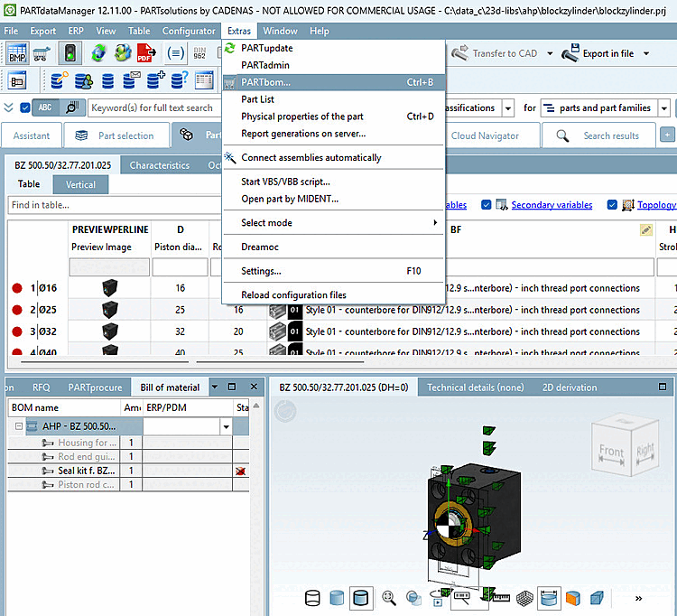Click the measuring ruler icon in 3D toolbar
This screenshot has height=616, width=677.
click(501, 598)
